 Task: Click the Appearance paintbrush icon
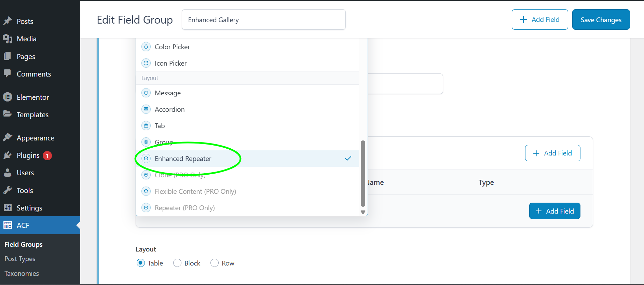8,138
